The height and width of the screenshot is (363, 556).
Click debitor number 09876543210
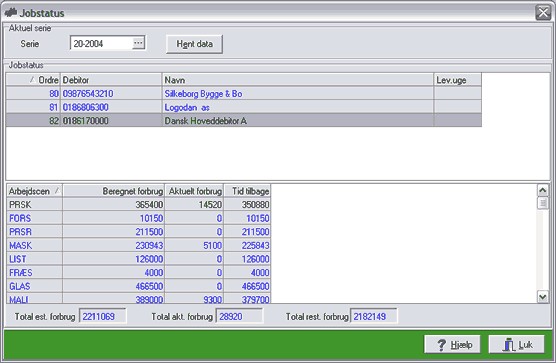point(88,94)
